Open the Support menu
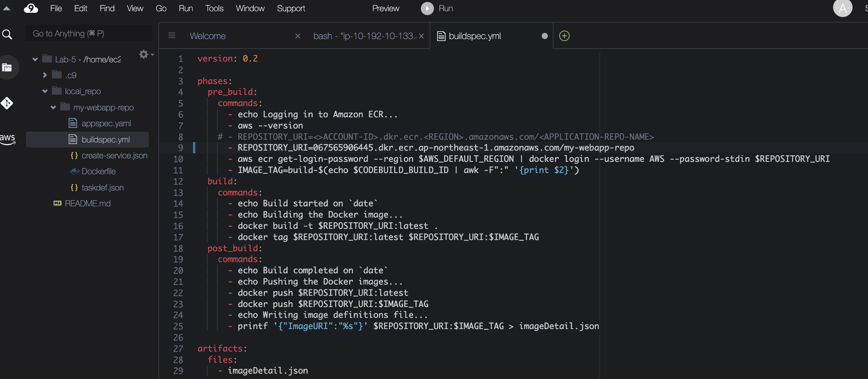 [x=291, y=9]
